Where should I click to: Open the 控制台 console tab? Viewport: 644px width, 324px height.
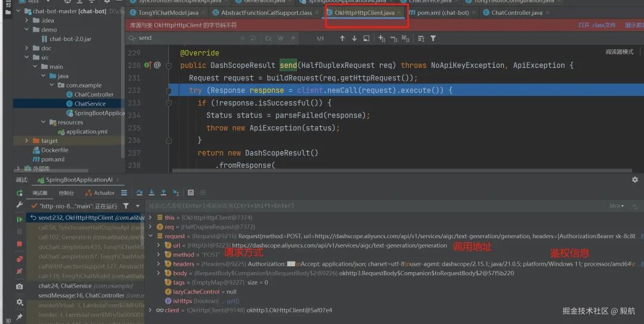pyautogui.click(x=67, y=193)
